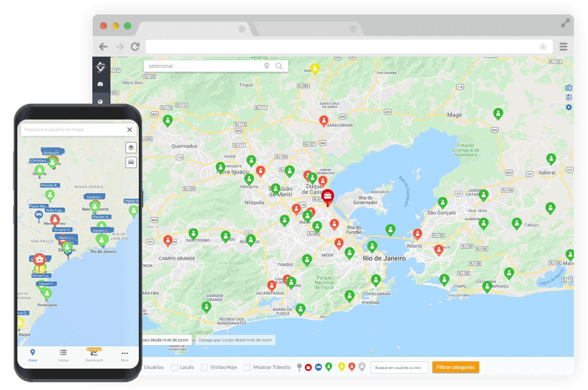This screenshot has width=588, height=390.
Task: Click the yellow user marker near Xerém
Action: (315, 68)
